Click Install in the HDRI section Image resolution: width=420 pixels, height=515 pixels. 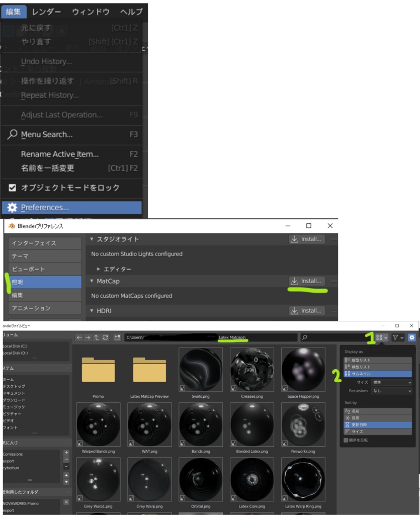[x=306, y=310]
